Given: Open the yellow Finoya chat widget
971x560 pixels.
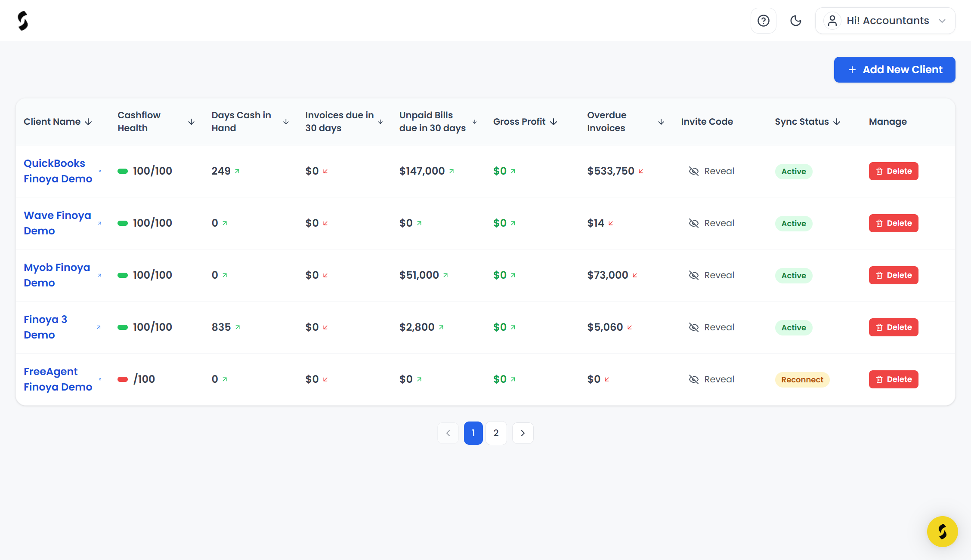Looking at the screenshot, I should (942, 531).
